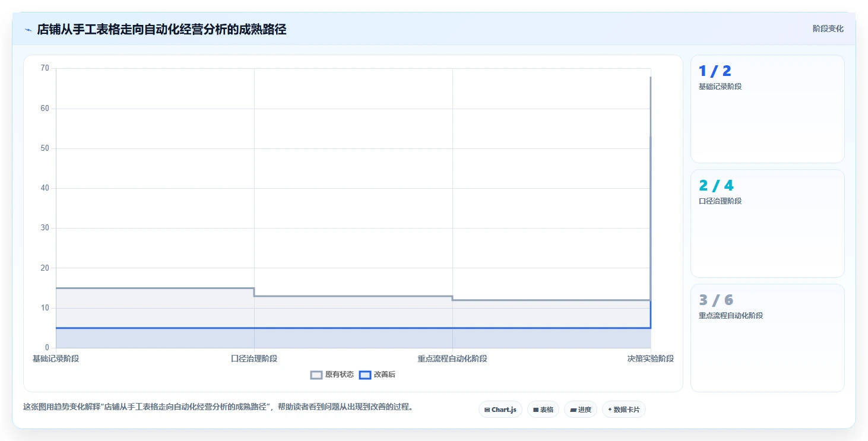
Task: Toggle the 原有状态 legend item
Action: pos(332,375)
